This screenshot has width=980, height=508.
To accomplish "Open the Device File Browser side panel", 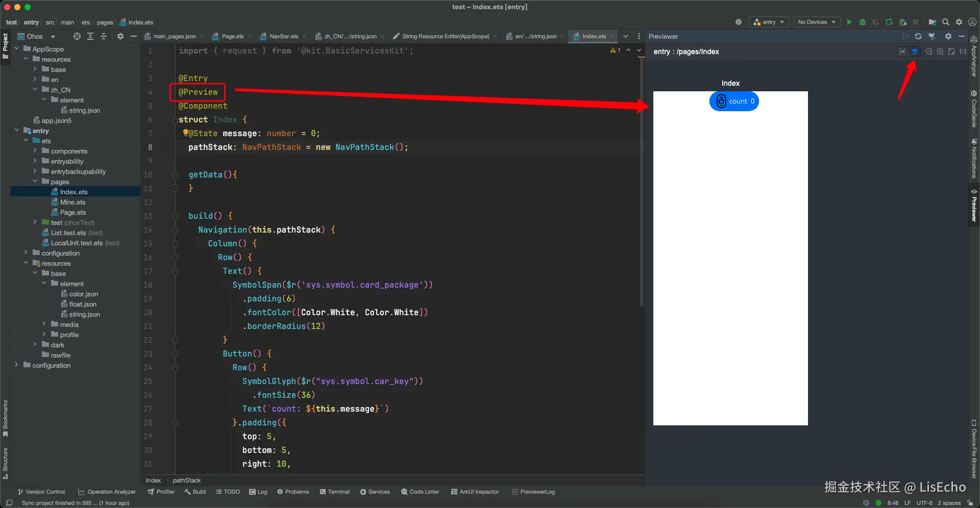I will 974,449.
